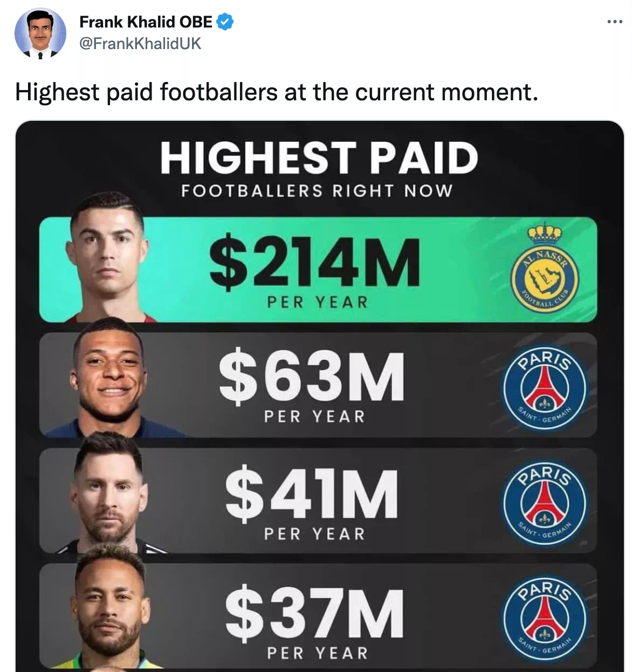Click Frank Khalid's profile avatar
This screenshot has height=672, width=632.
coord(40,33)
